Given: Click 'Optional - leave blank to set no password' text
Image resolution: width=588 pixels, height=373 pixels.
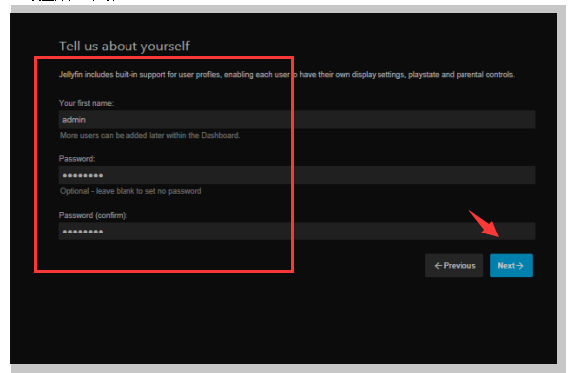Looking at the screenshot, I should coord(130,191).
